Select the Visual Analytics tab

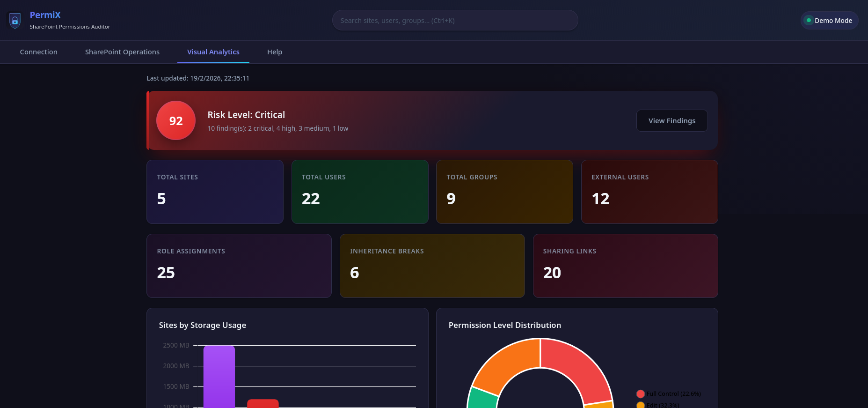tap(213, 52)
